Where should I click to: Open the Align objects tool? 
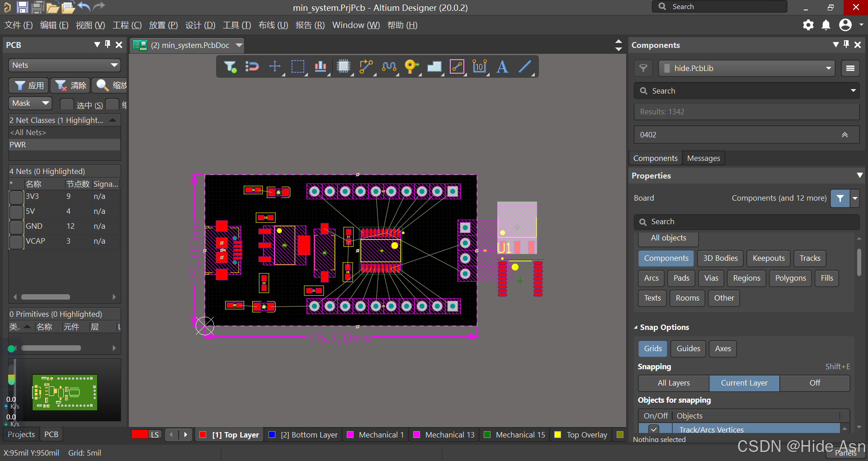321,67
